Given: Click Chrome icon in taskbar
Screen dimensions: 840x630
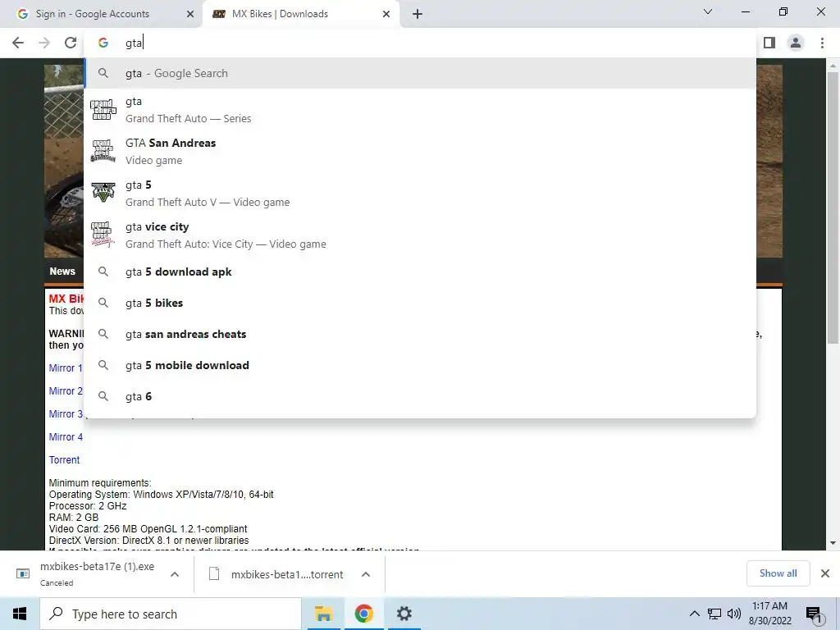Looking at the screenshot, I should [x=363, y=614].
